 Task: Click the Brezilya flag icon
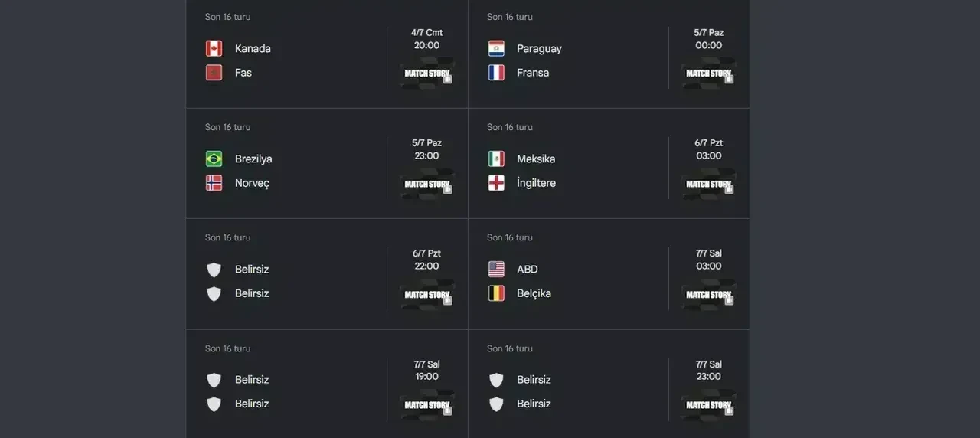point(214,159)
